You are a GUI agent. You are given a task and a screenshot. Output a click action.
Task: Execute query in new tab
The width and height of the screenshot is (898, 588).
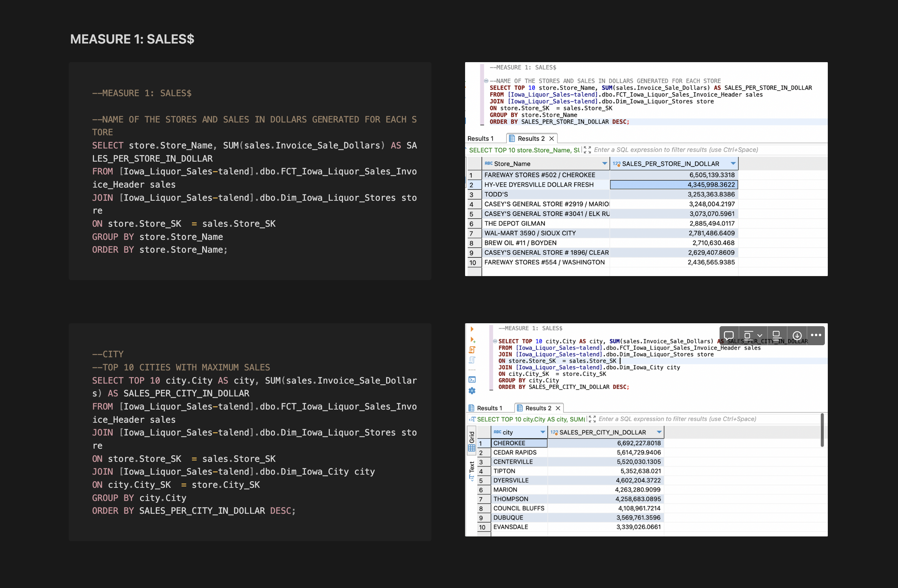pyautogui.click(x=472, y=340)
